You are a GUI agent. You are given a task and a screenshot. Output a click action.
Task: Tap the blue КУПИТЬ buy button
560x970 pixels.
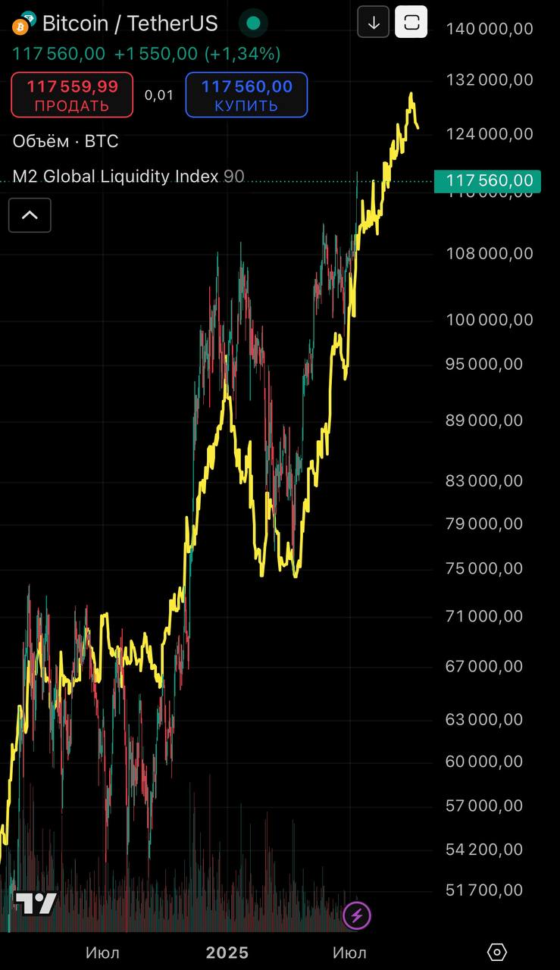click(x=246, y=95)
